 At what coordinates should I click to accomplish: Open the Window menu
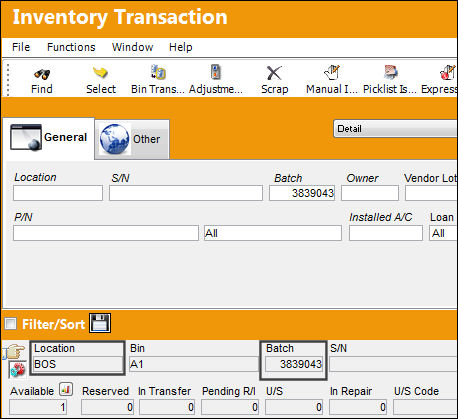(132, 47)
